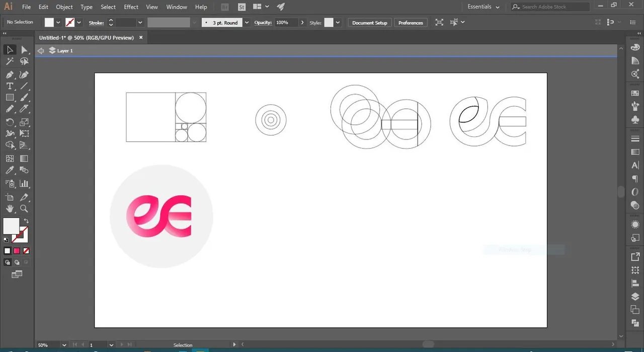The width and height of the screenshot is (644, 352).
Task: Switch to Draw Behind mode
Action: [17, 262]
